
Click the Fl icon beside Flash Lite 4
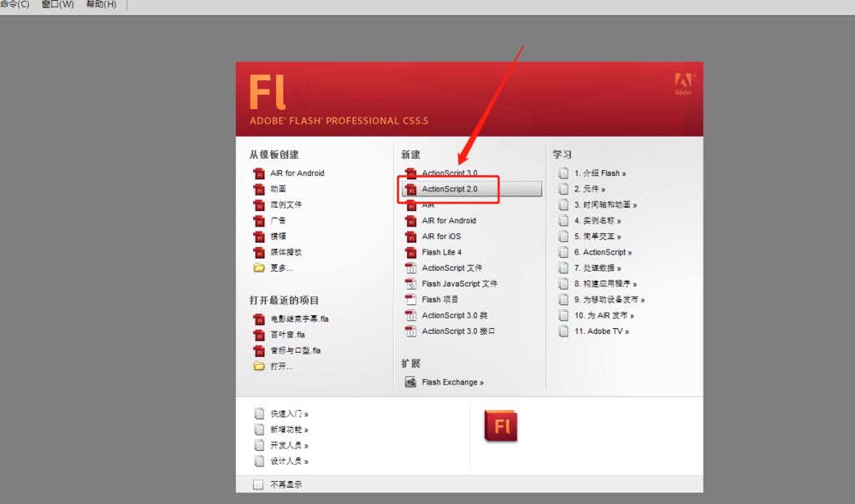click(410, 252)
